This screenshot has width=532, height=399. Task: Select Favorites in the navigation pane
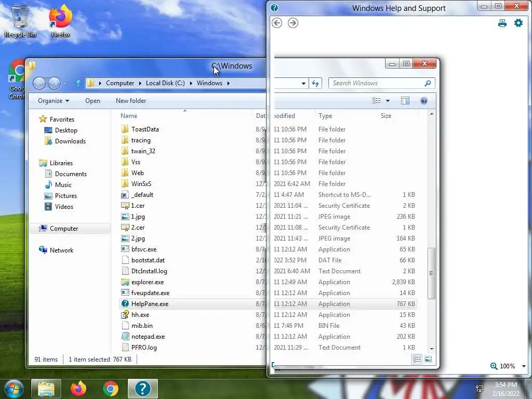click(62, 119)
